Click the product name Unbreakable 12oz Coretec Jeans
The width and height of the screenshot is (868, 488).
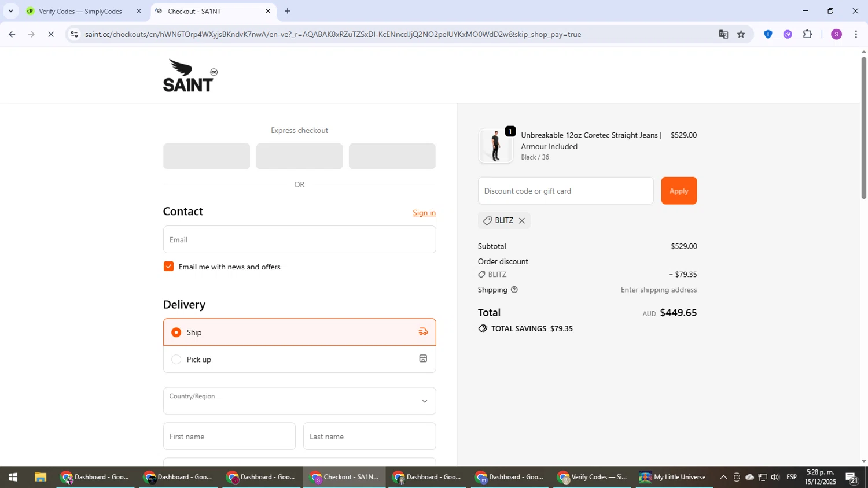[591, 141]
